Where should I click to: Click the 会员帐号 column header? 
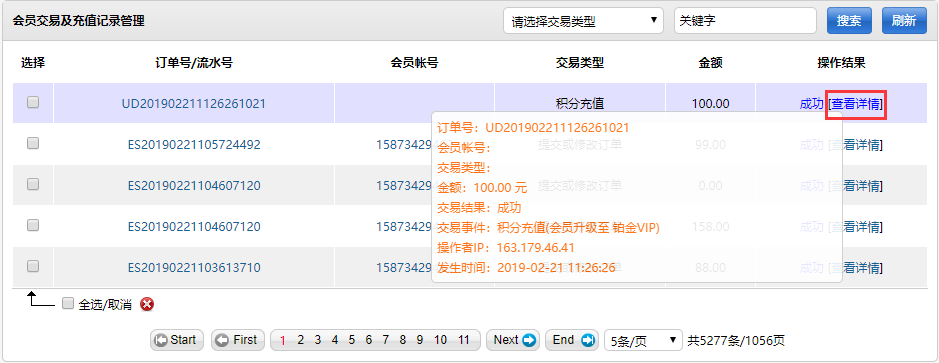414,62
